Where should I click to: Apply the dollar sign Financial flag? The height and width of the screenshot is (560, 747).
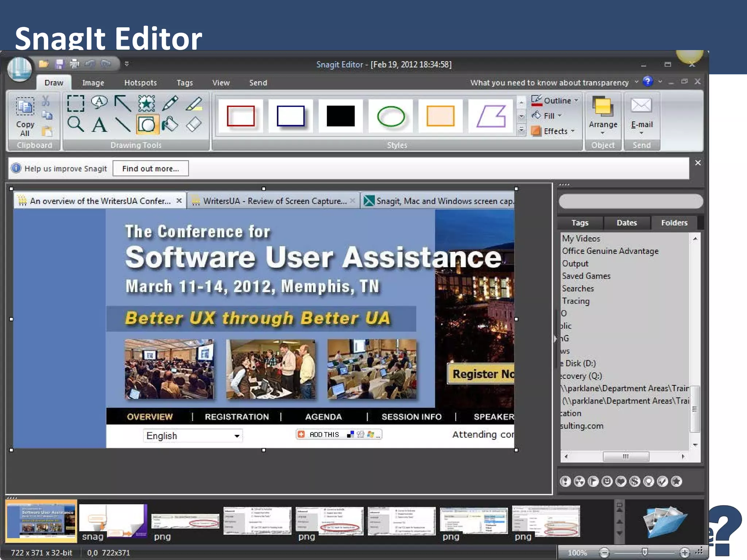coord(635,481)
